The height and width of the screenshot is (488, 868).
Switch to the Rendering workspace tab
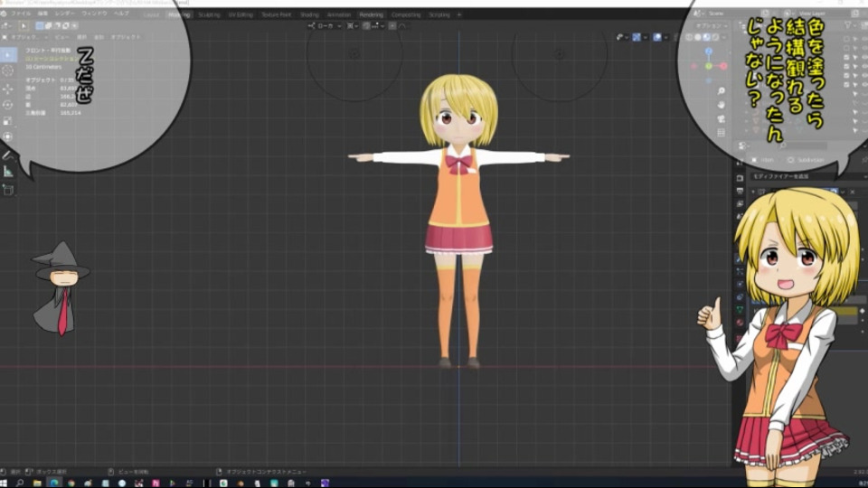coord(371,15)
